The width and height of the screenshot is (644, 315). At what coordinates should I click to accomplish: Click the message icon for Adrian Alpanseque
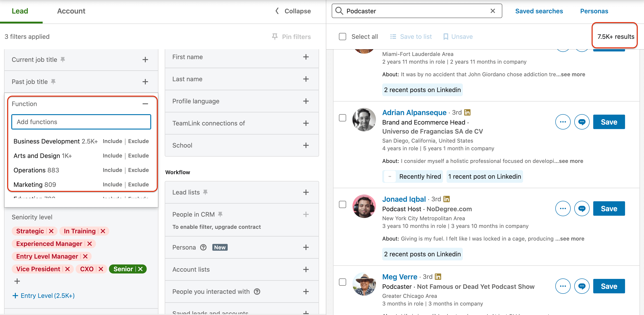click(x=581, y=122)
